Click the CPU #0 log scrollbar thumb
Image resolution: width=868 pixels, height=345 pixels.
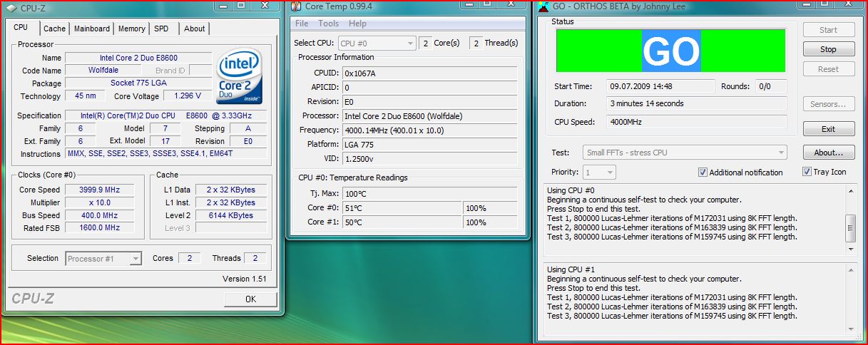(x=850, y=229)
